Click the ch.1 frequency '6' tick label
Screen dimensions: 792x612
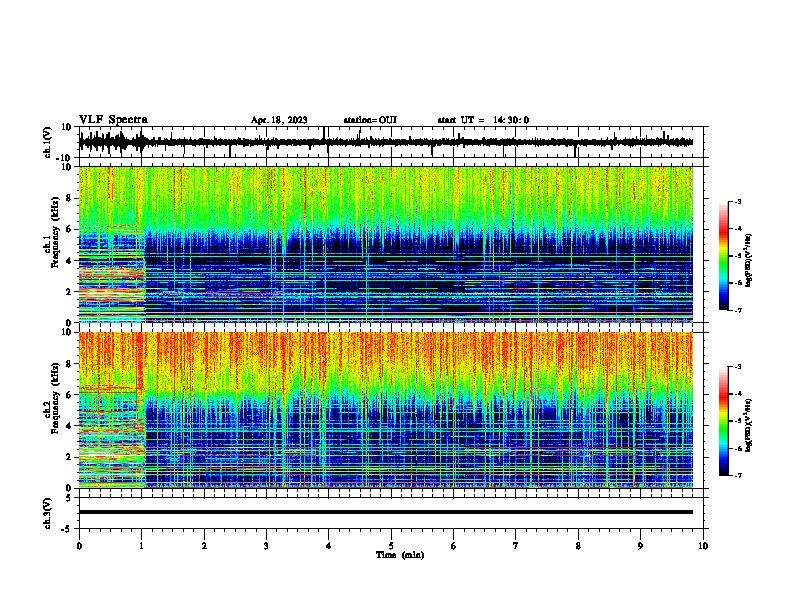tap(69, 229)
